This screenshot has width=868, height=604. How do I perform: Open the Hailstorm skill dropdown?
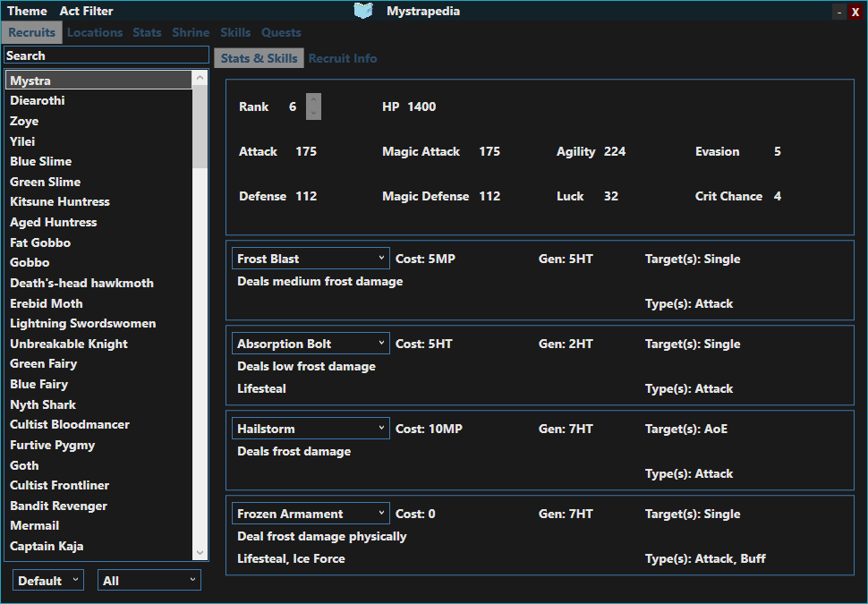(311, 429)
